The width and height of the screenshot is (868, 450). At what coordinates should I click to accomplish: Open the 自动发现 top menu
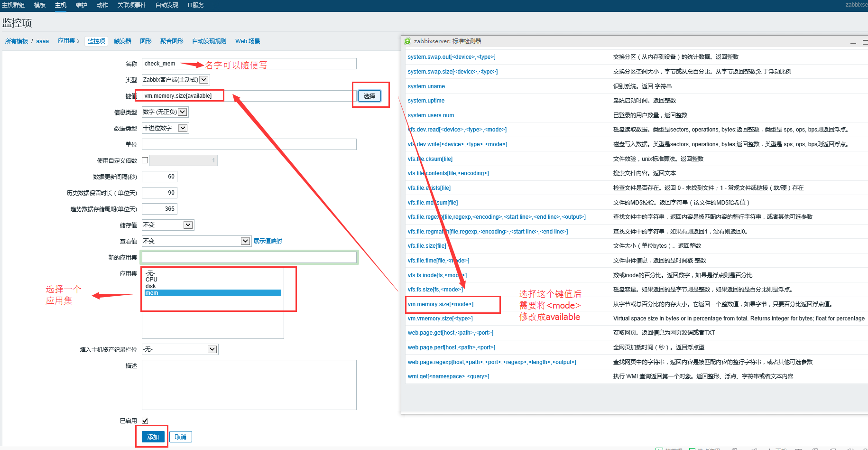pos(167,5)
